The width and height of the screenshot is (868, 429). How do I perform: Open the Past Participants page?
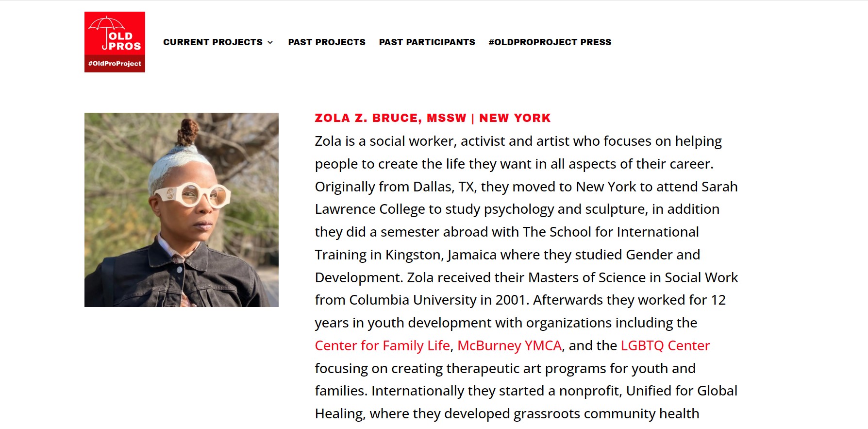point(427,42)
